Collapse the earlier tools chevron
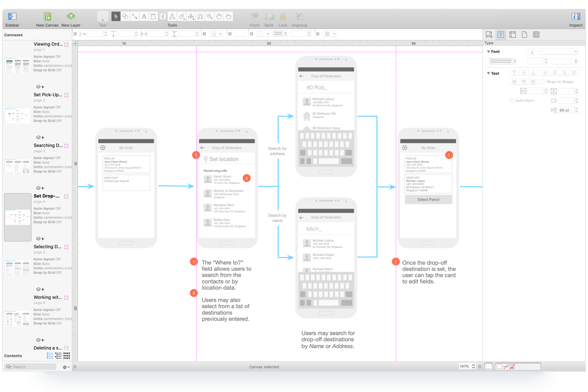The height and width of the screenshot is (392, 588). (163, 17)
